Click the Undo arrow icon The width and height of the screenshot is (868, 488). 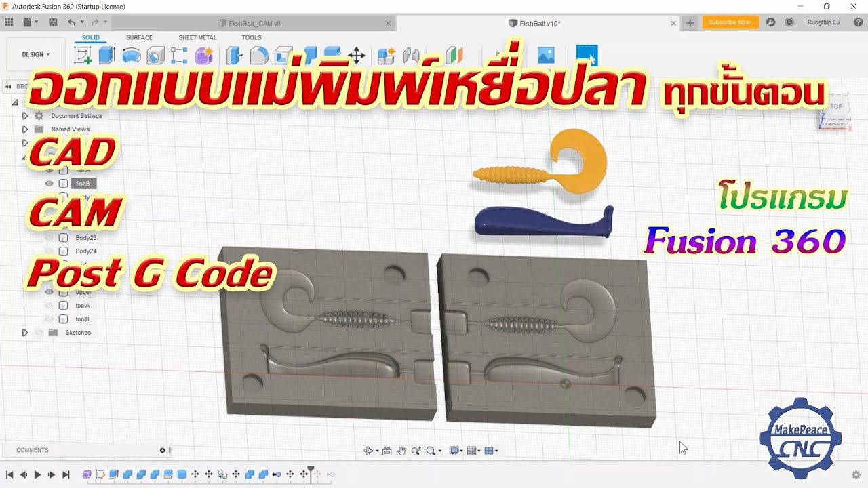(71, 22)
